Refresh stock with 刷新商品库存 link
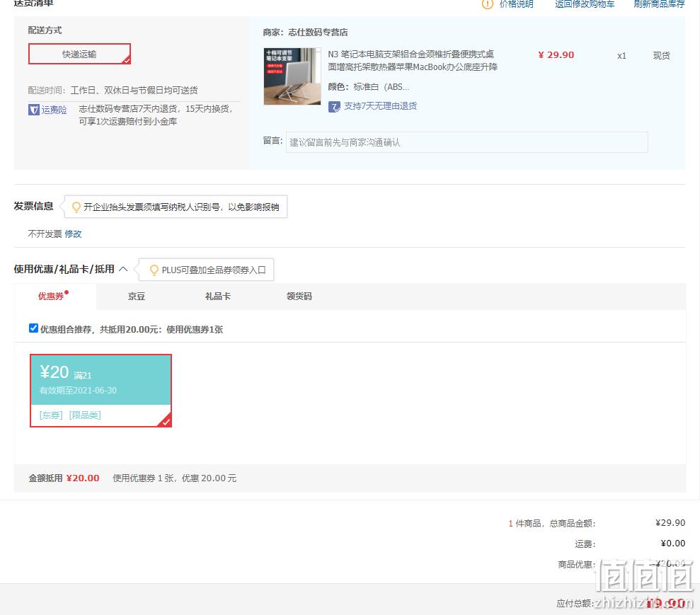This screenshot has height=615, width=700. (659, 4)
